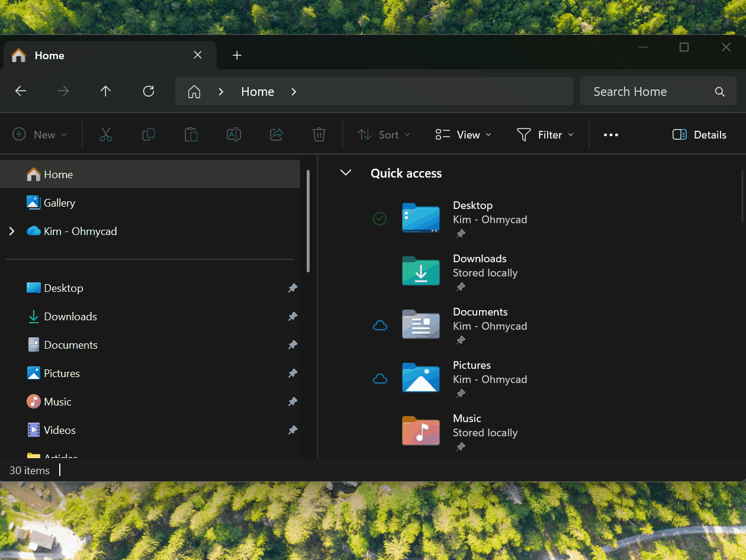Click the home icon in address bar

pos(194,92)
